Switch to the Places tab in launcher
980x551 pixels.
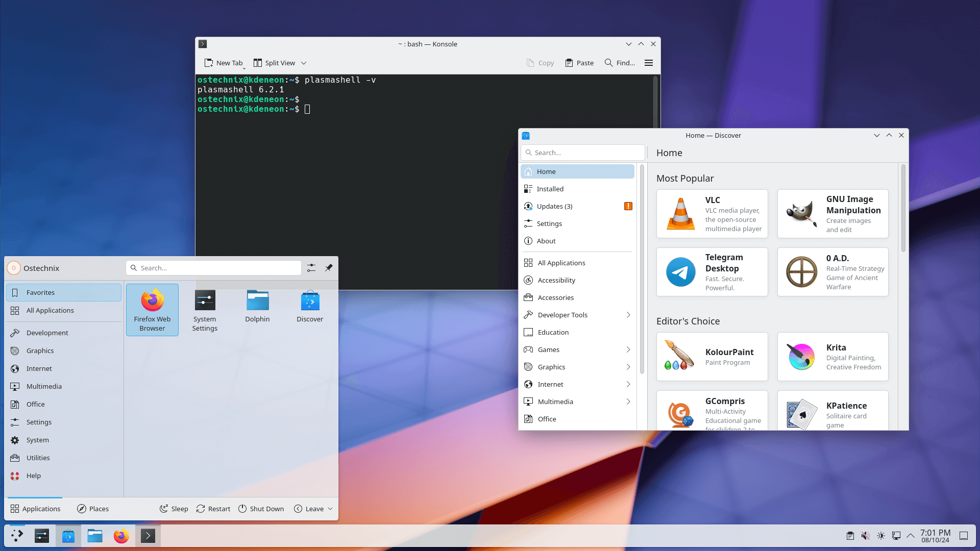[x=93, y=509]
